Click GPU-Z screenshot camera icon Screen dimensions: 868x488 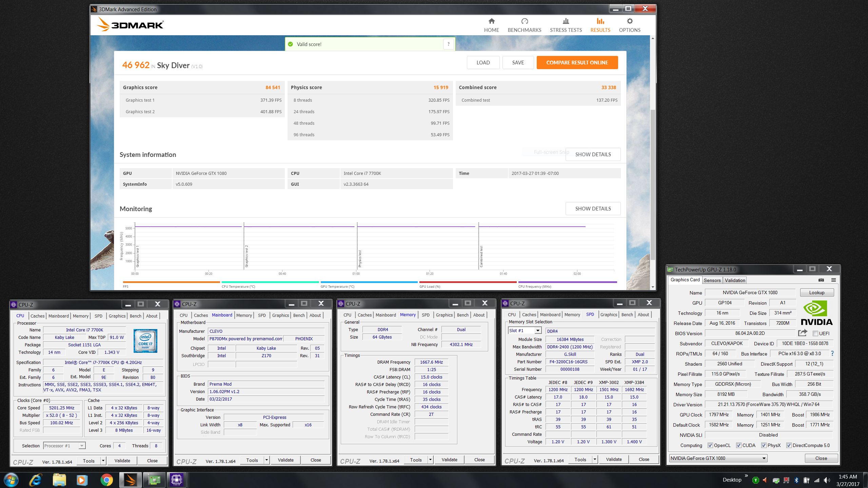(821, 280)
